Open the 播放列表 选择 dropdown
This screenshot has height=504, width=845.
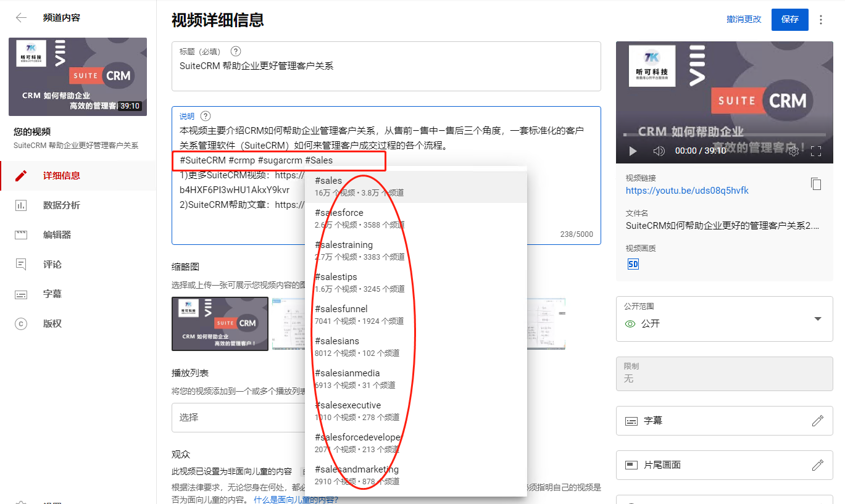238,418
